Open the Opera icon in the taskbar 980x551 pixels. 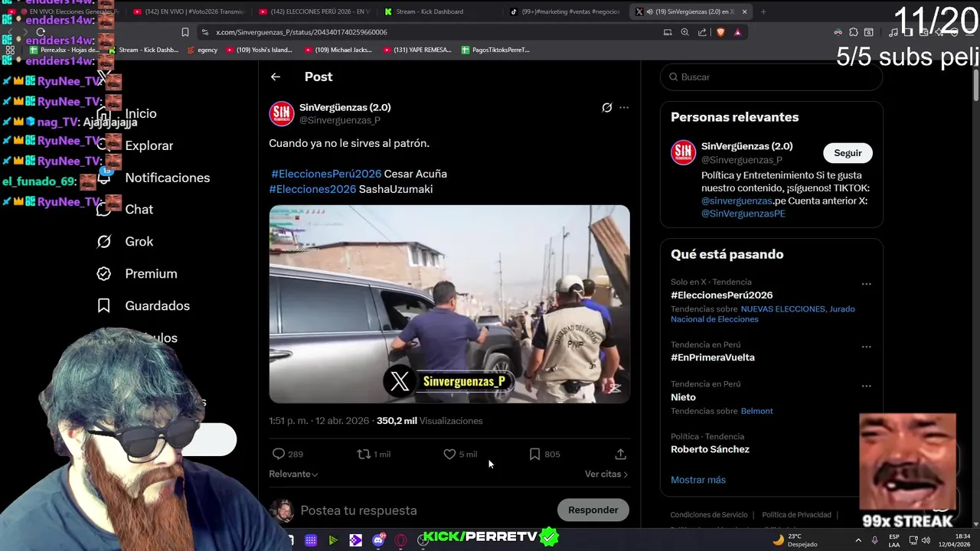coord(400,540)
